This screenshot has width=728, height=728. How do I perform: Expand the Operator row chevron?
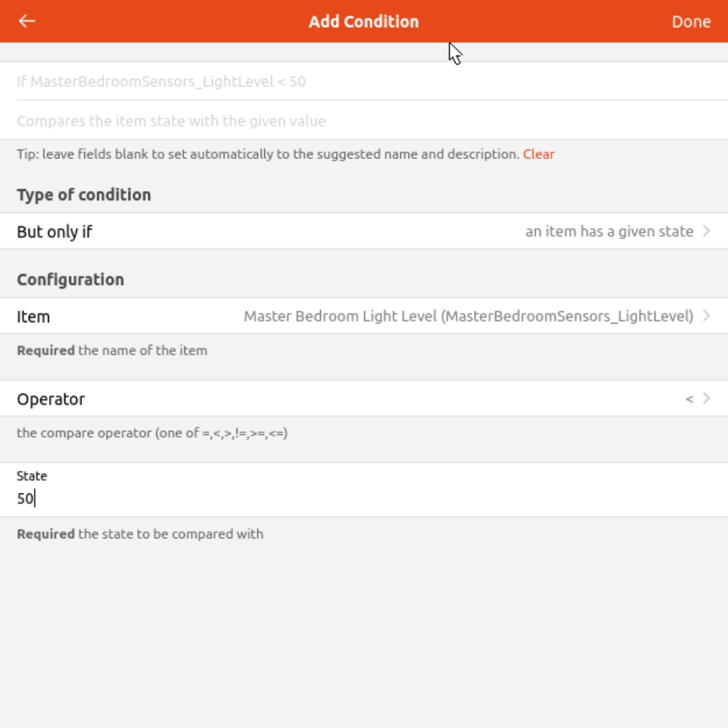click(x=707, y=398)
